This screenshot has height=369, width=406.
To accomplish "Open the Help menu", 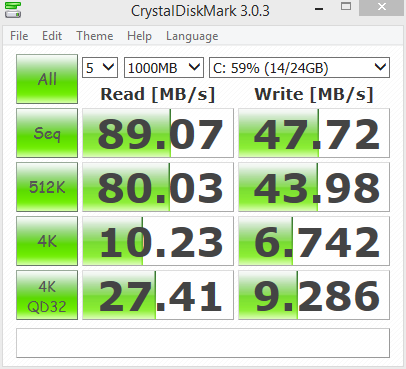I will pyautogui.click(x=139, y=36).
